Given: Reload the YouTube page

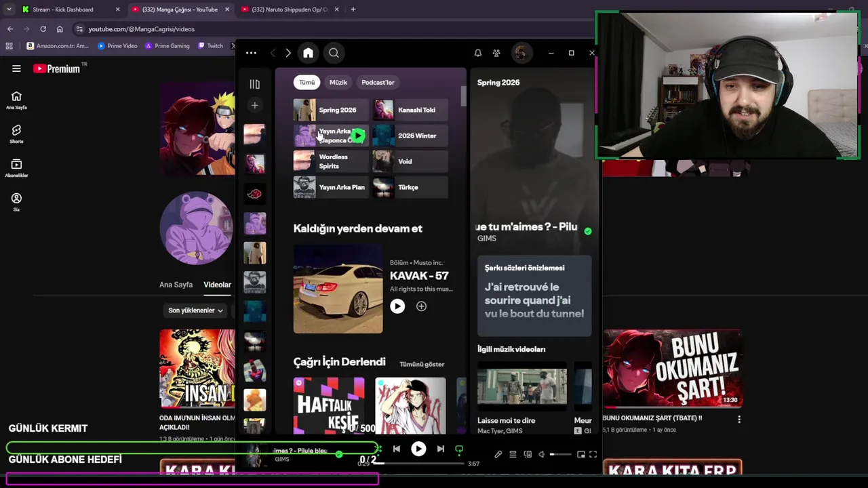Looking at the screenshot, I should (43, 29).
